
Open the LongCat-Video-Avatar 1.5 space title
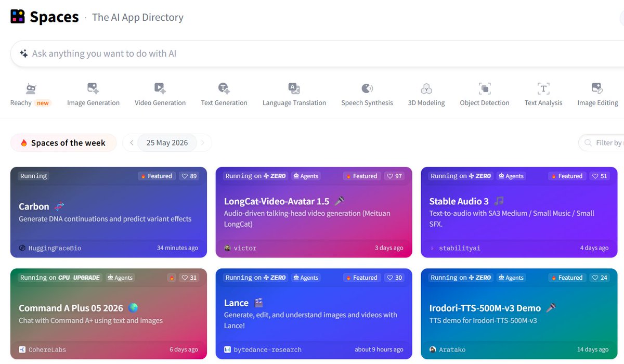(x=277, y=201)
